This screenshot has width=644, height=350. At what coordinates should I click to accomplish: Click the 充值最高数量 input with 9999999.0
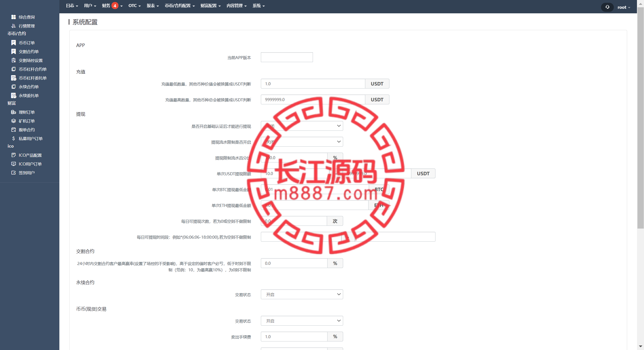(x=313, y=100)
